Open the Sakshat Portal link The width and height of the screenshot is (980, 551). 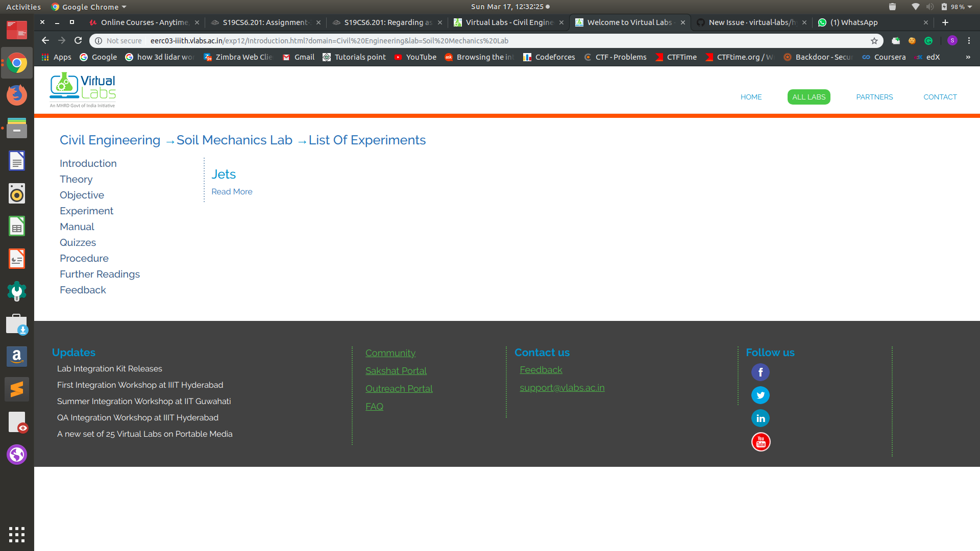[396, 371]
